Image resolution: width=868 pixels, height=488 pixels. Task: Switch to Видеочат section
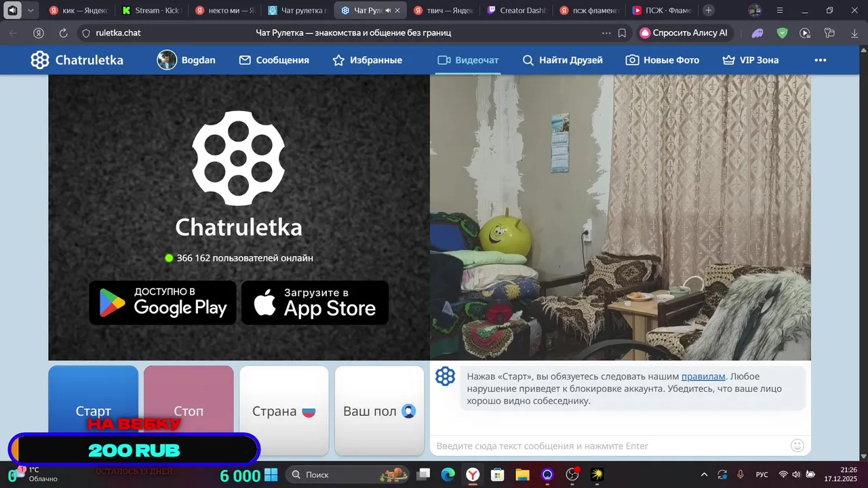point(468,60)
